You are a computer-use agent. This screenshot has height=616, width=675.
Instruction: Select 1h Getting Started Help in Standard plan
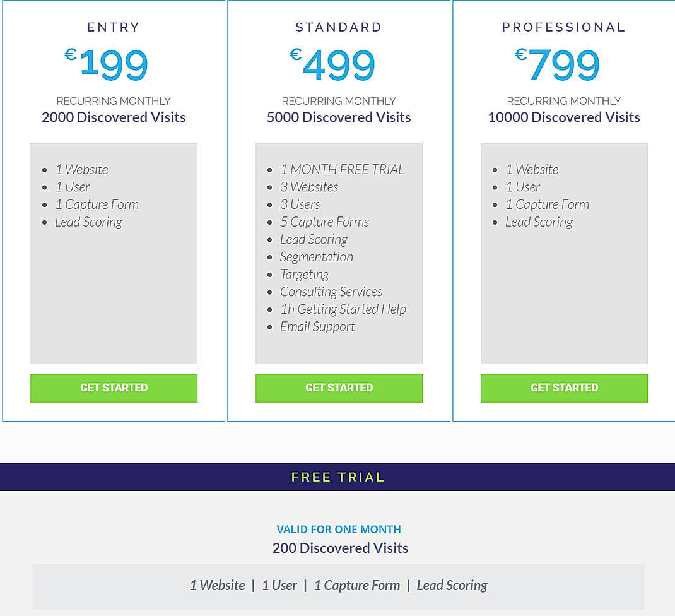coord(343,309)
